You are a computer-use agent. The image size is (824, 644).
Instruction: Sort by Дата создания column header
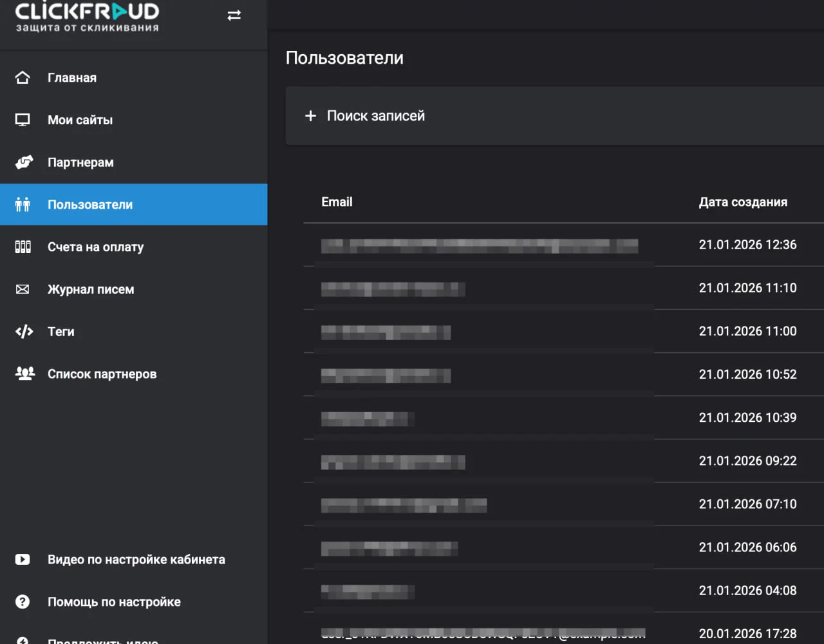pyautogui.click(x=743, y=202)
